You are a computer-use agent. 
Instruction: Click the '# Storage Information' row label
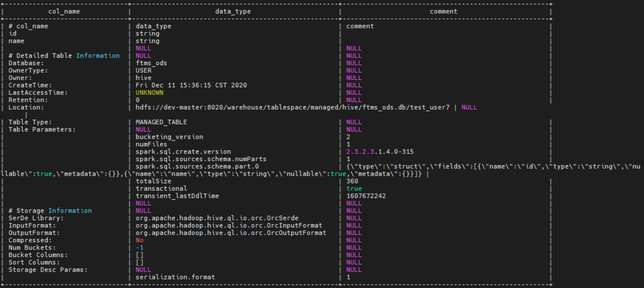click(50, 211)
